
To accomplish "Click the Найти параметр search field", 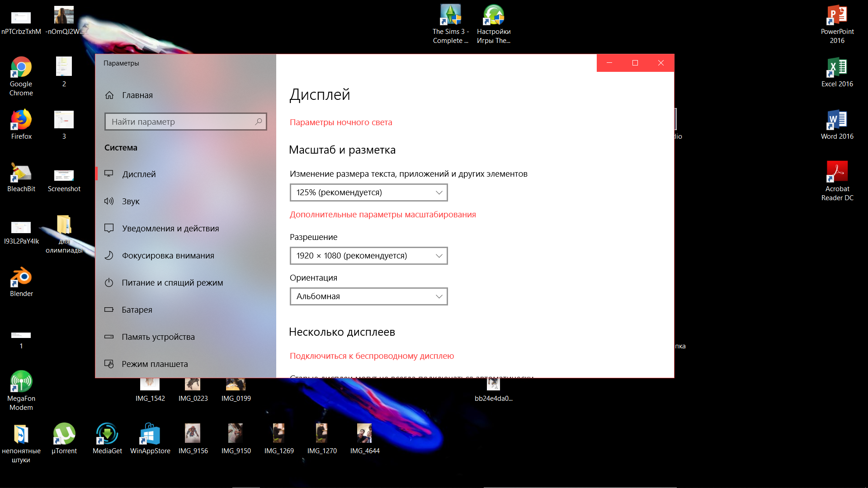I will click(181, 122).
